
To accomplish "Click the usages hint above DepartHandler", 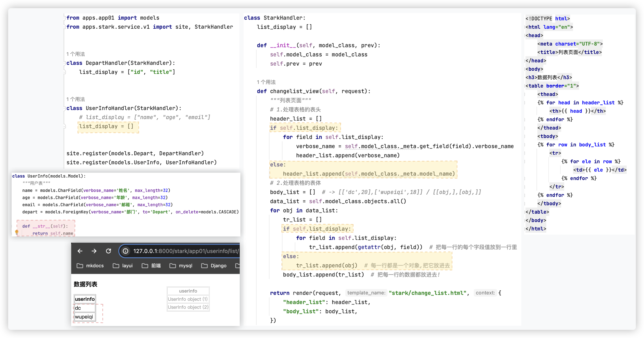I will point(76,54).
